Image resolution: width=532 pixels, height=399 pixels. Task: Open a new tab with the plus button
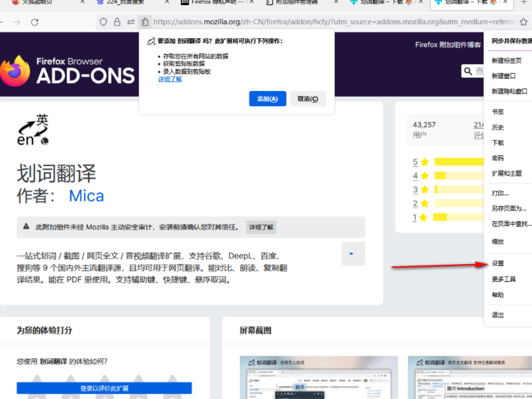pyautogui.click(x=524, y=2)
